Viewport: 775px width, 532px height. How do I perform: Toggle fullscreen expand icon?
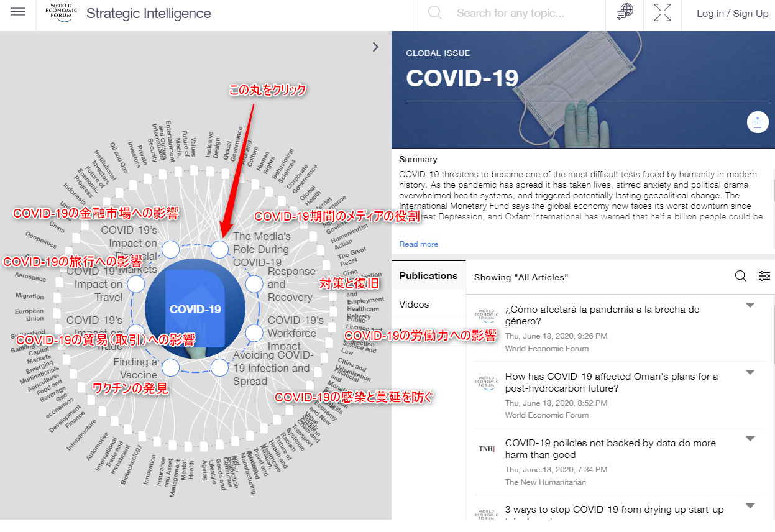[663, 13]
